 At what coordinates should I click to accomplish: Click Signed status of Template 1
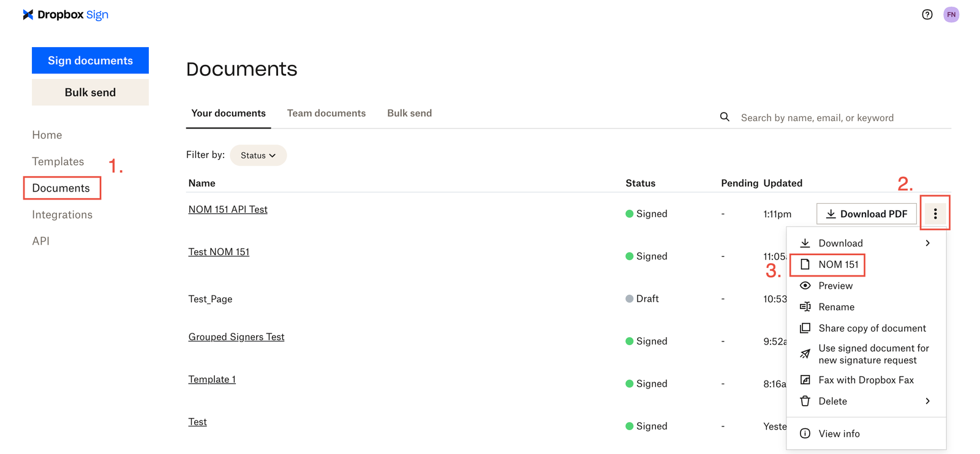pyautogui.click(x=646, y=384)
